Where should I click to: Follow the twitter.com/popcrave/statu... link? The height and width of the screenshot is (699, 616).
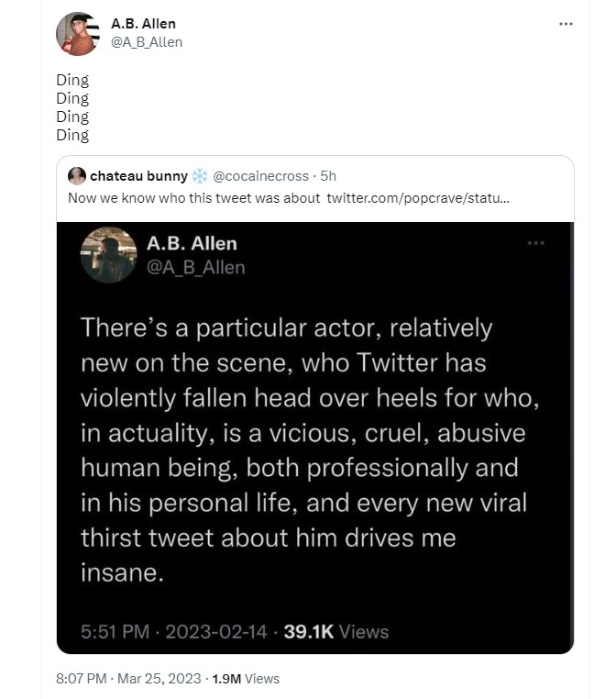(x=418, y=198)
